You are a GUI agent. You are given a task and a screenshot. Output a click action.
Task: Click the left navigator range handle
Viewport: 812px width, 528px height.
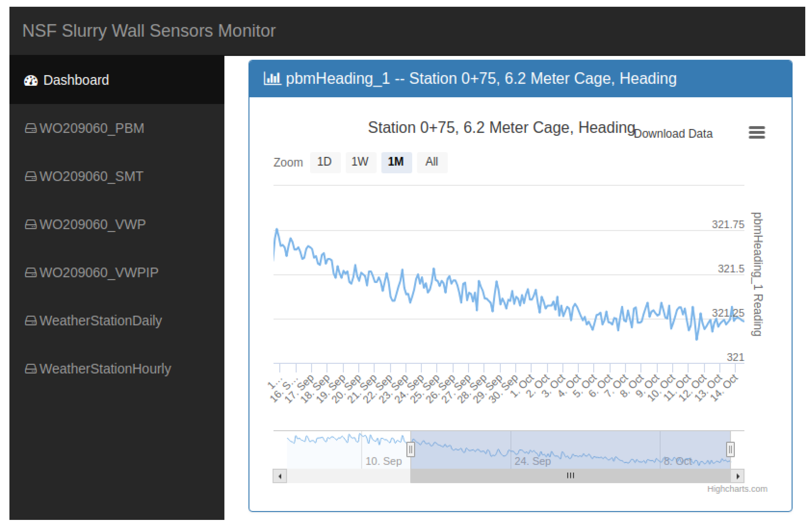[x=410, y=449]
